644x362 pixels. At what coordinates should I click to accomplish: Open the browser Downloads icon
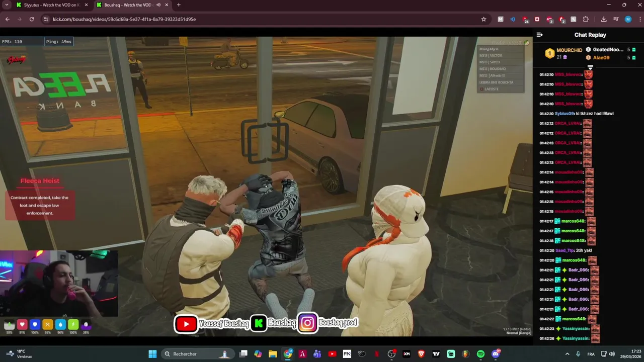click(604, 19)
